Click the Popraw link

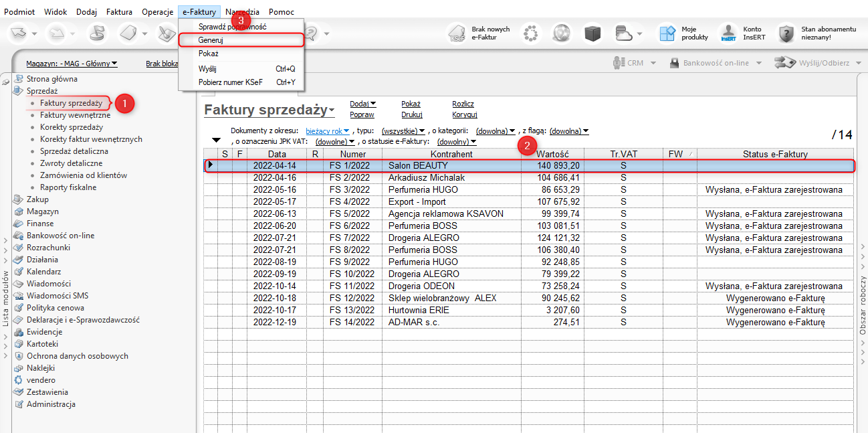click(x=362, y=115)
